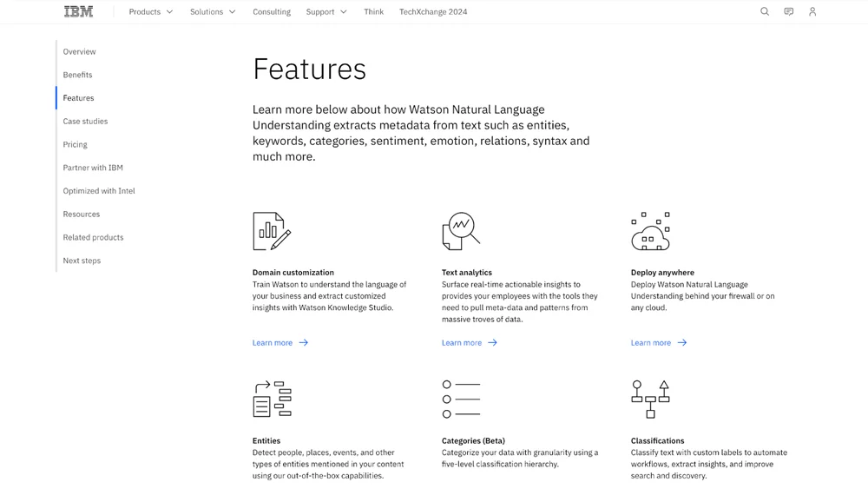Click the Deploy anywhere description text
Screen dimensions: 868x502
pos(702,296)
